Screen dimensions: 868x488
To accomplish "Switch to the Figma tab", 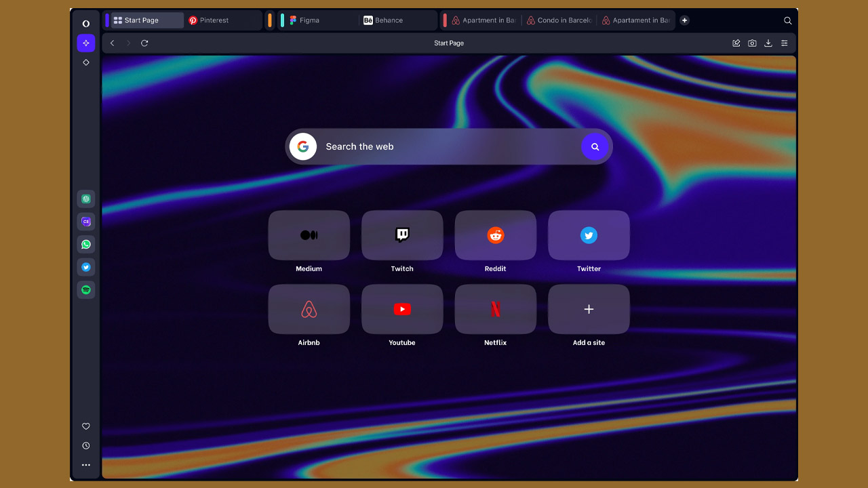I will (x=322, y=20).
